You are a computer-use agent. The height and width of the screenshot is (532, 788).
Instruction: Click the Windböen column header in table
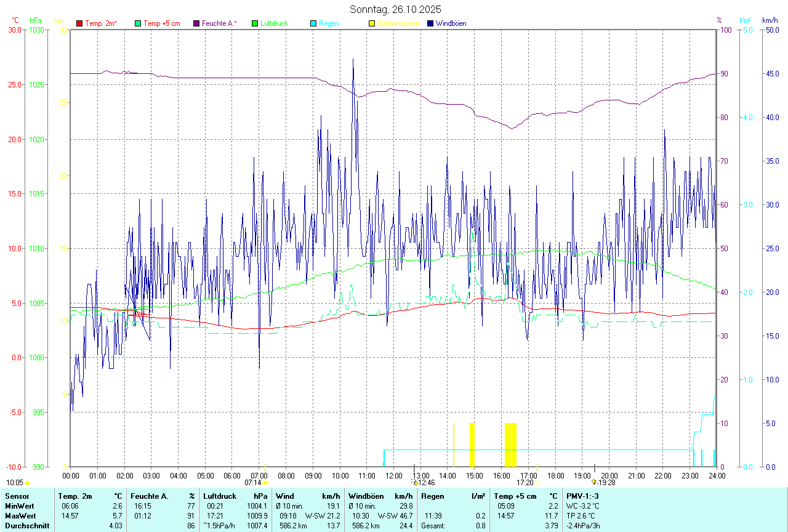click(x=365, y=496)
